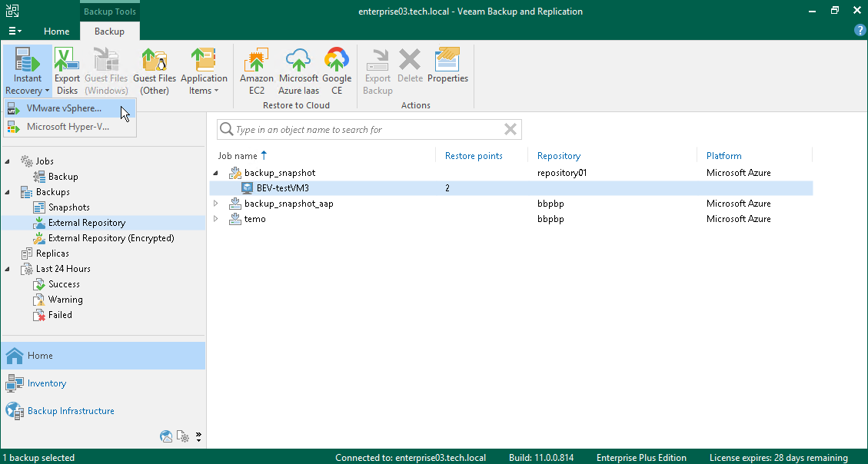
Task: Click the file-with-gear icon in sidebar footer
Action: 183,436
